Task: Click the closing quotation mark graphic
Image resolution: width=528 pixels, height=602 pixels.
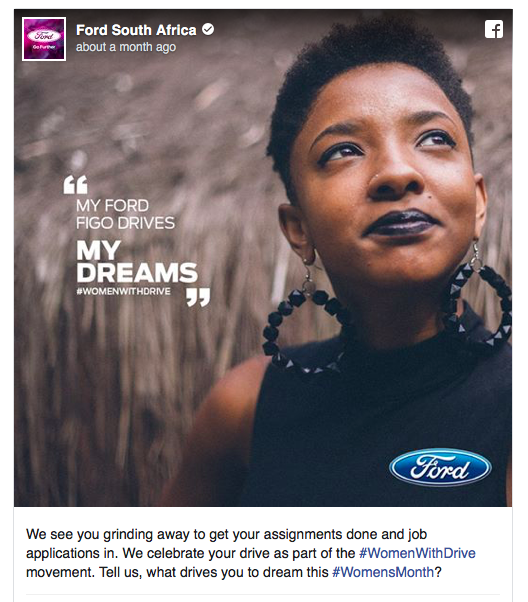Action: coord(198,297)
